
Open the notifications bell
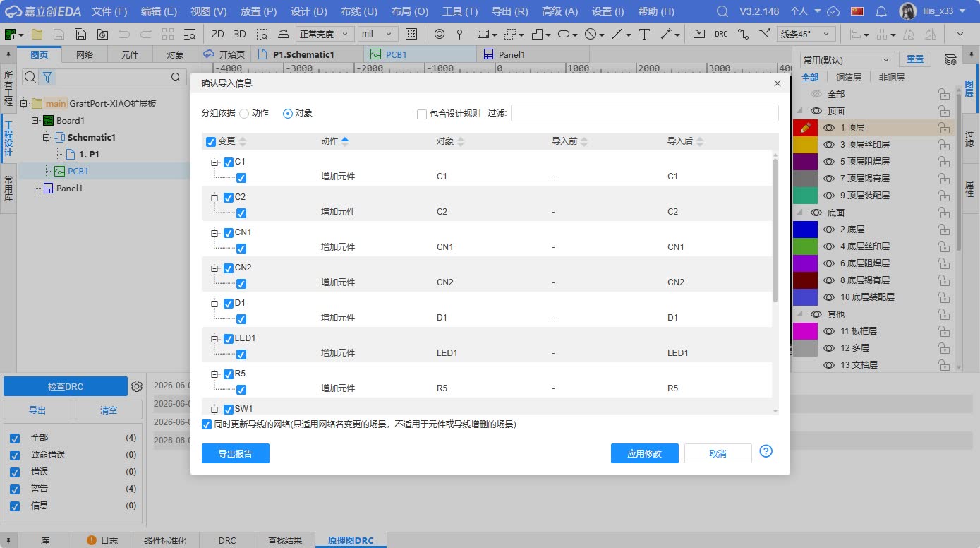[x=881, y=11]
